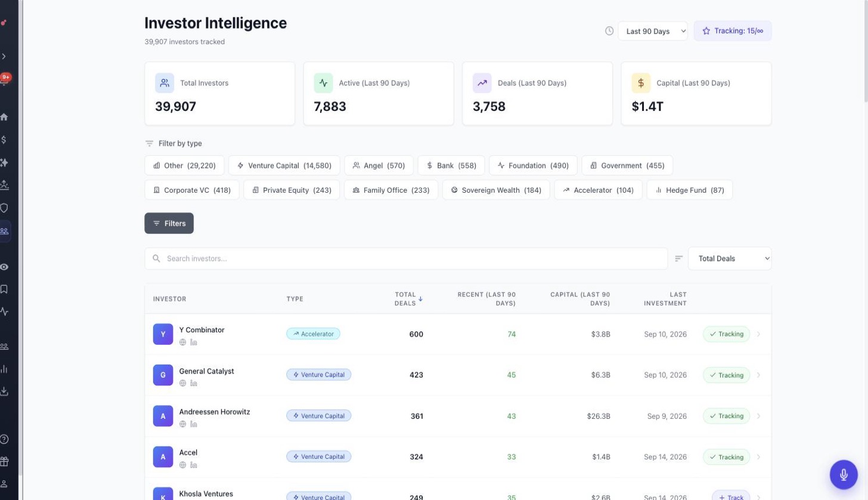Click the microphone voice assistant button
The width and height of the screenshot is (868, 500).
[x=844, y=474]
